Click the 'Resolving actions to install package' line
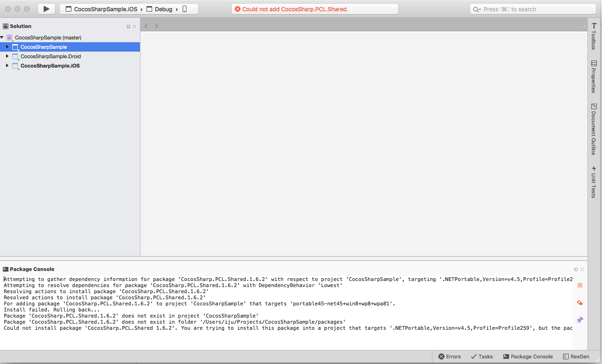The width and height of the screenshot is (602, 364). tap(106, 291)
